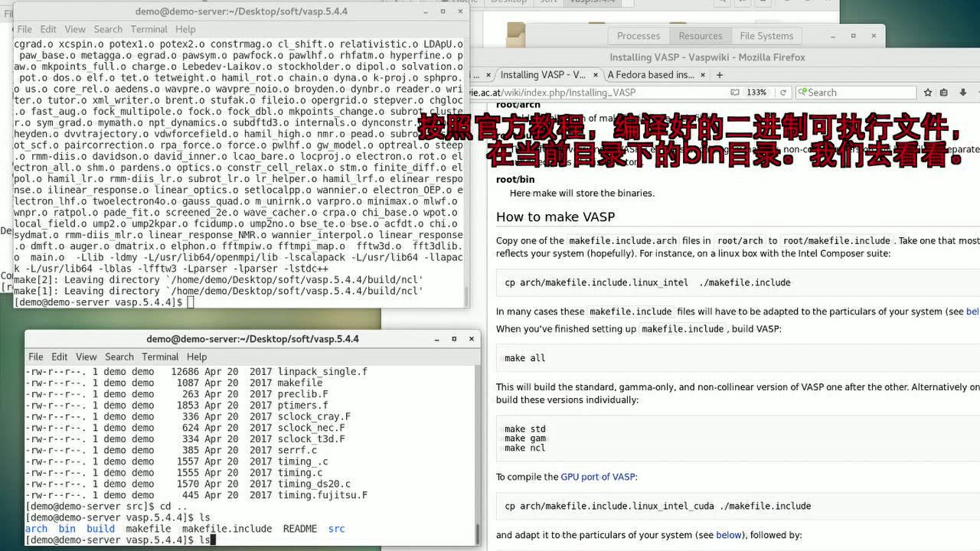This screenshot has width=980, height=551.
Task: Open the Firefox downloads arrow icon
Action: pos(962,93)
